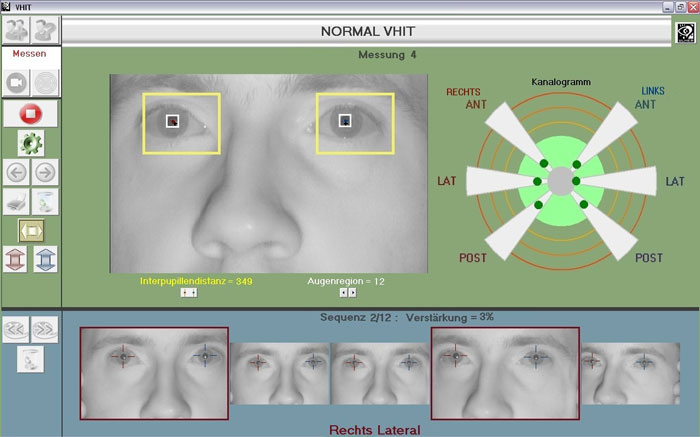Select the first red-framed sequence thumbnail

tap(154, 373)
